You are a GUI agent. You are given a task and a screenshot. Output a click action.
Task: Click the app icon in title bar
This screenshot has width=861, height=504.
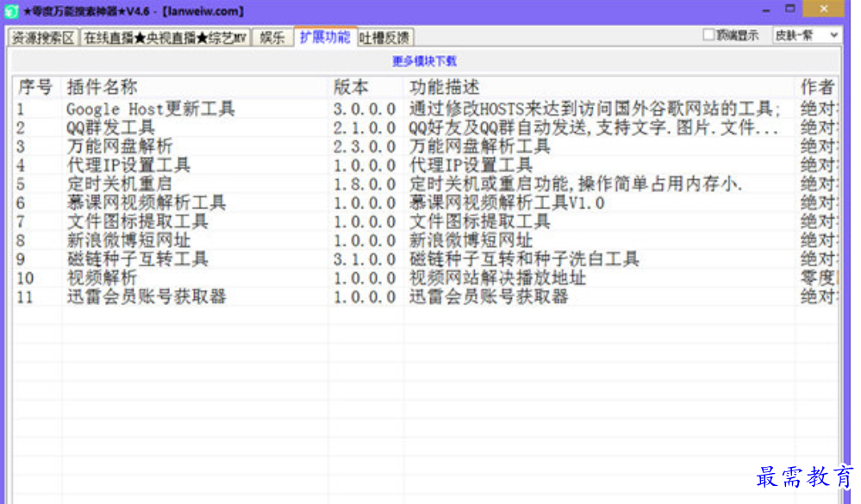click(11, 11)
